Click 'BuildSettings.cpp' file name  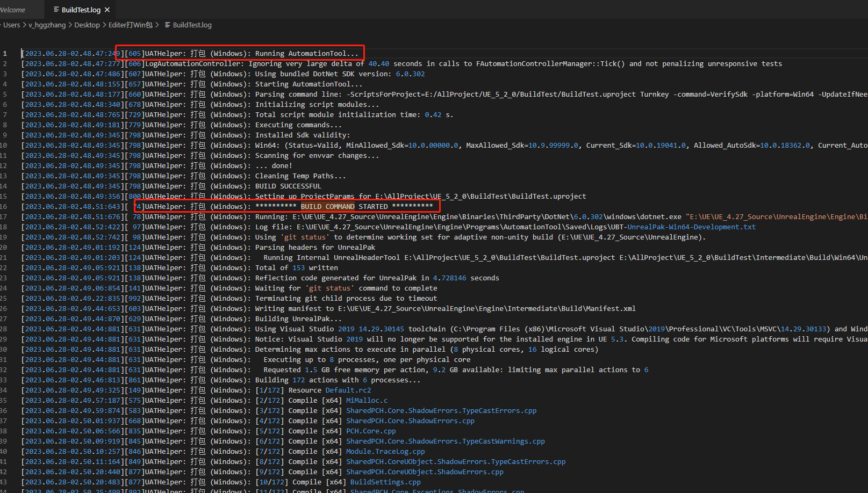[385, 482]
